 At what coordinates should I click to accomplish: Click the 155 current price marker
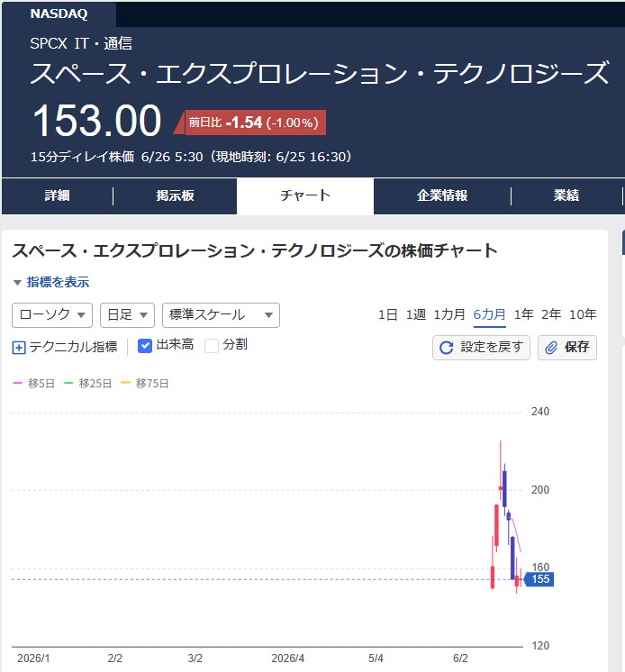click(x=539, y=579)
